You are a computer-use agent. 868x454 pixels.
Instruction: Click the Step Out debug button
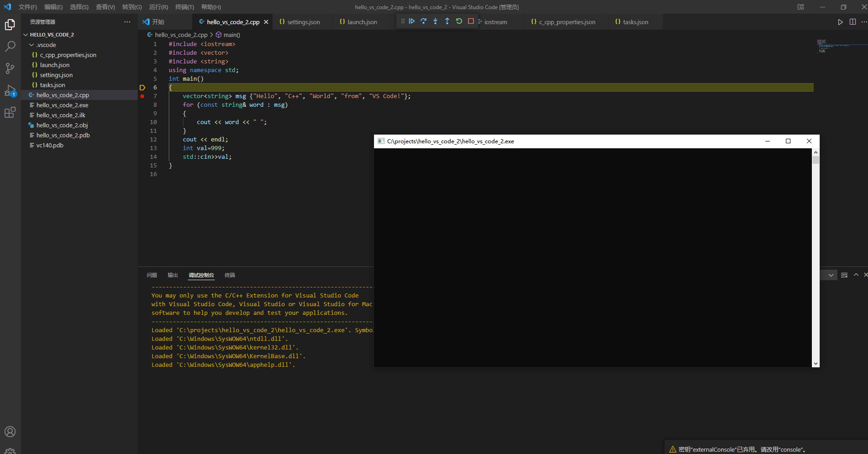tap(447, 21)
